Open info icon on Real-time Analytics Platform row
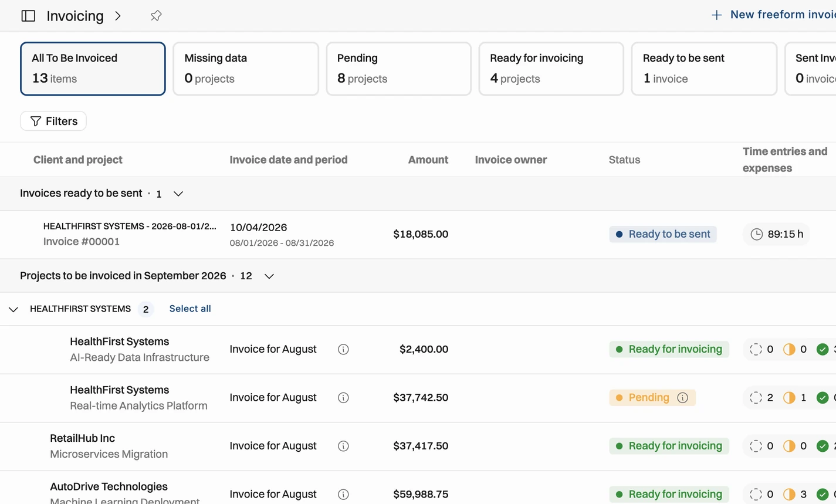 344,398
